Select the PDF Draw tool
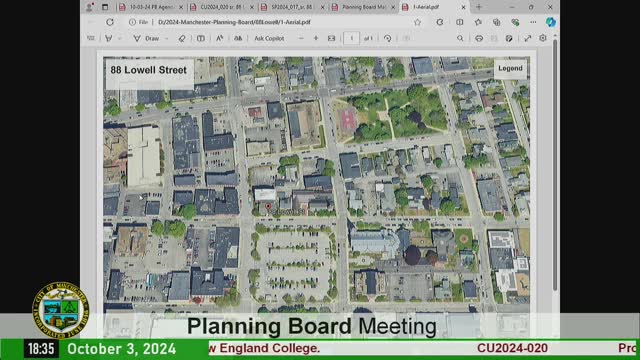 147,38
